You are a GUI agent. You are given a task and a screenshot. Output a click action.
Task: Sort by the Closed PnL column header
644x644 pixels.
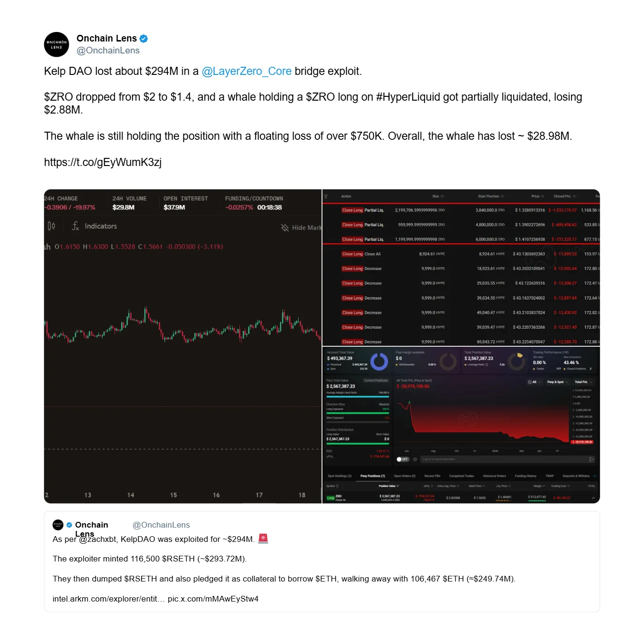(562, 197)
